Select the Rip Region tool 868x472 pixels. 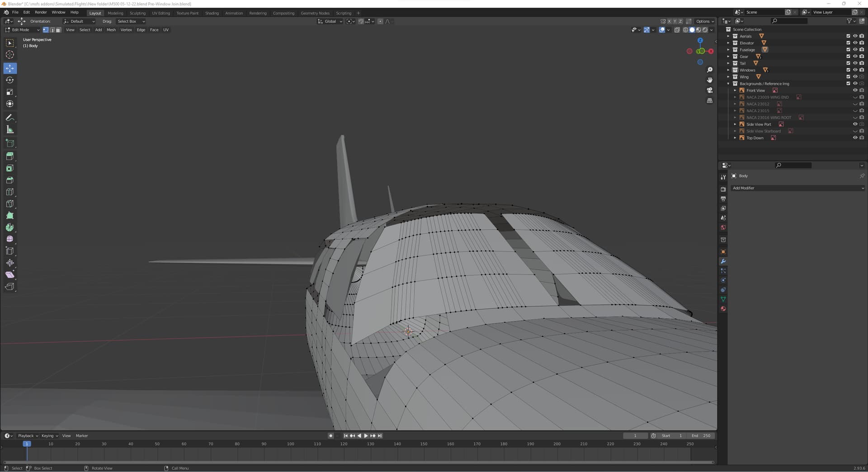[10, 287]
